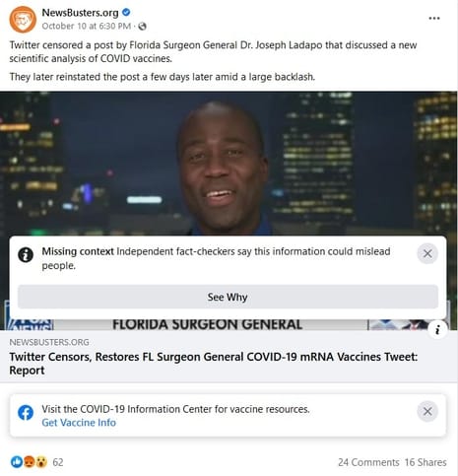Click the verified badge beside NewsBusters.org
Viewport: 458px width, 476px height.
(x=126, y=13)
